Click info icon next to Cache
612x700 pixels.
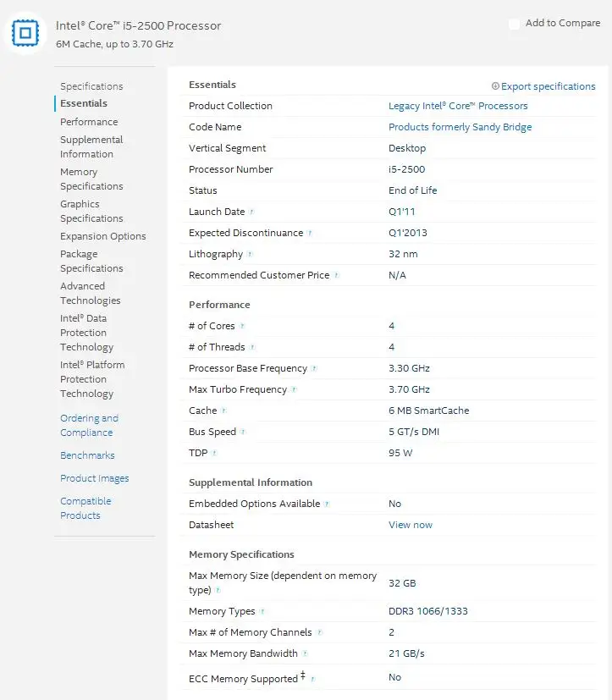[x=224, y=411]
